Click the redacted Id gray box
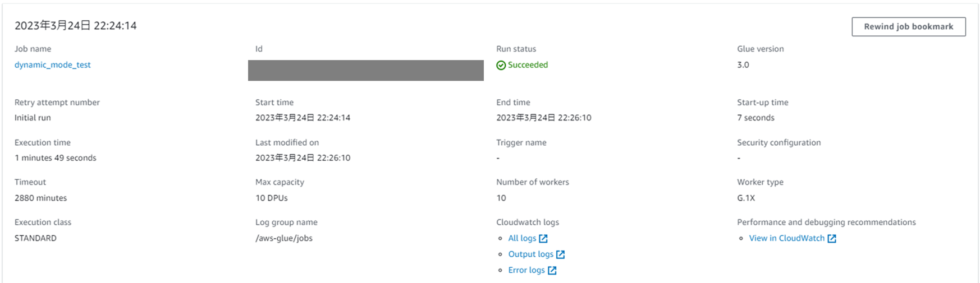The width and height of the screenshot is (980, 283). point(366,71)
